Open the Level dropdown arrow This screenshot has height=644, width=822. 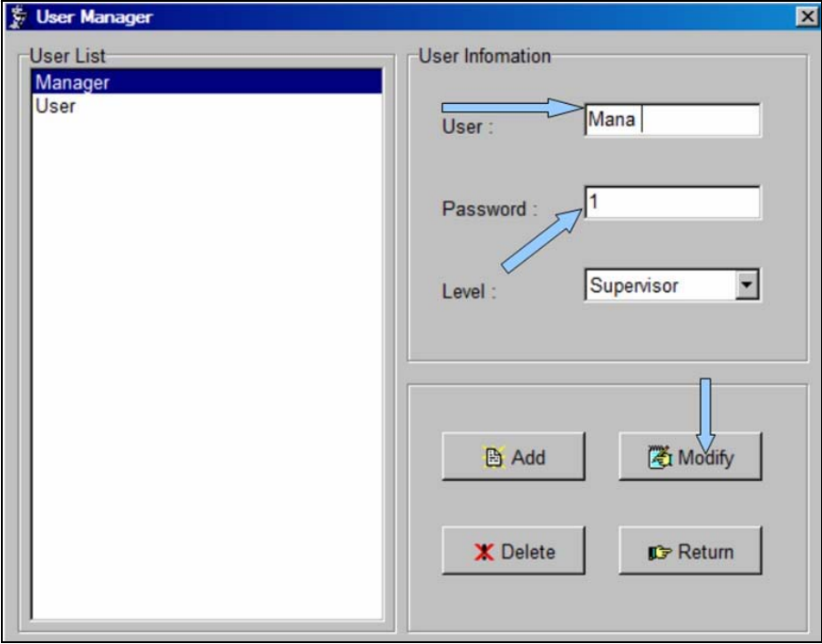click(x=747, y=286)
